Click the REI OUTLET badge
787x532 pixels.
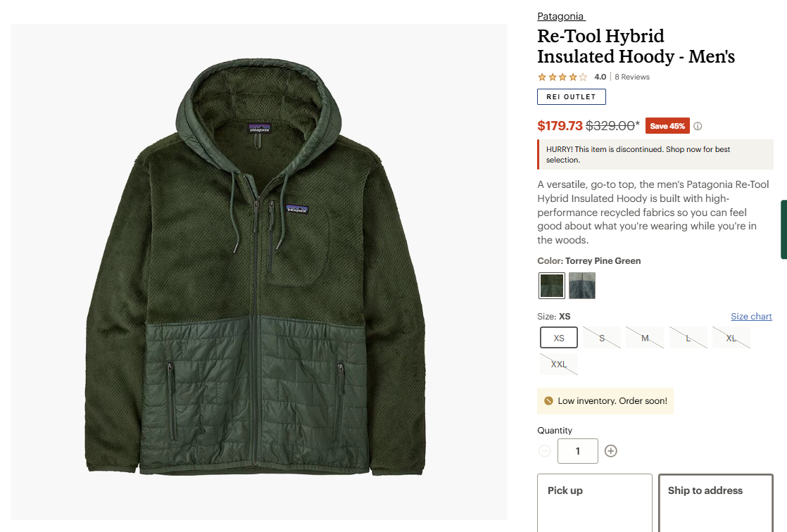pos(571,97)
